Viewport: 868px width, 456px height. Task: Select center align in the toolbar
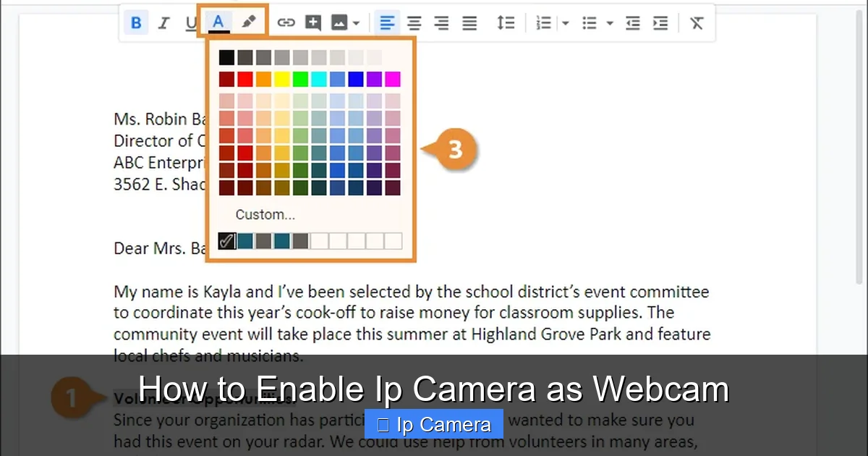tap(414, 23)
